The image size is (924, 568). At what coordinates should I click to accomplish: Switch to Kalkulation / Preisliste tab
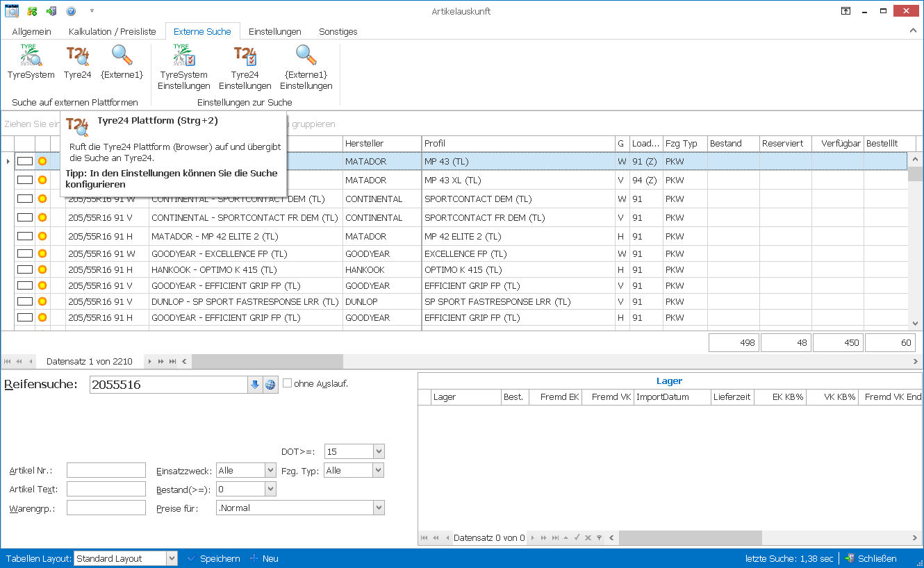[x=111, y=31]
